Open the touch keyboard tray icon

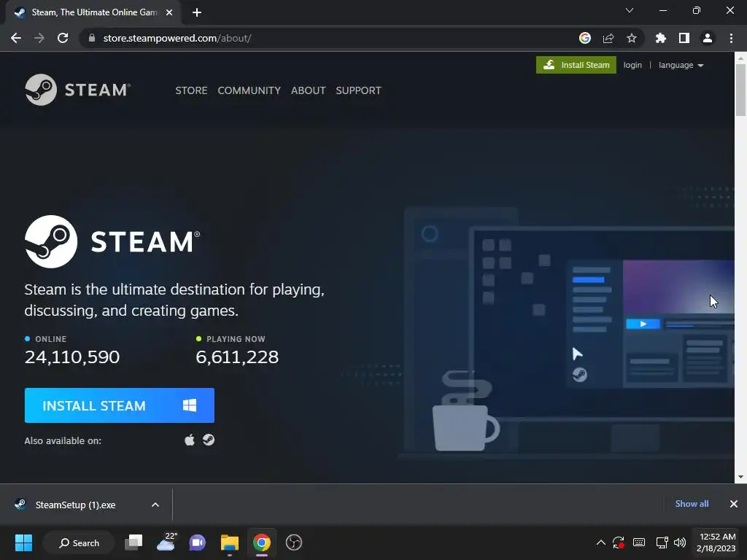[x=639, y=542]
